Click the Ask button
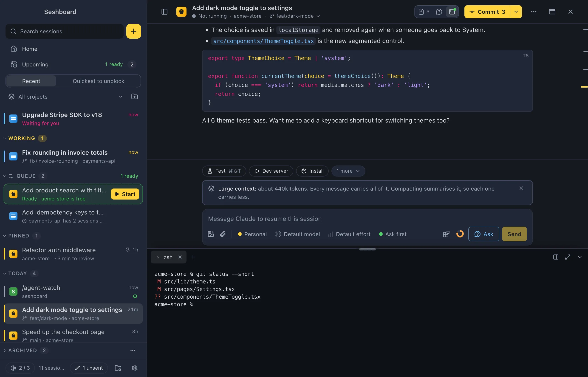This screenshot has width=588, height=377. [483, 234]
